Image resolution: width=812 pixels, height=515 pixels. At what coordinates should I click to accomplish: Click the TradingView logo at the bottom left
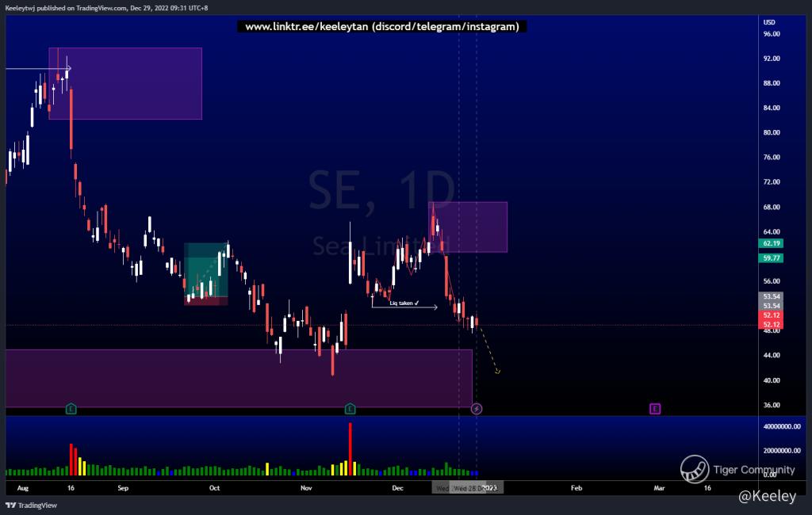point(31,505)
